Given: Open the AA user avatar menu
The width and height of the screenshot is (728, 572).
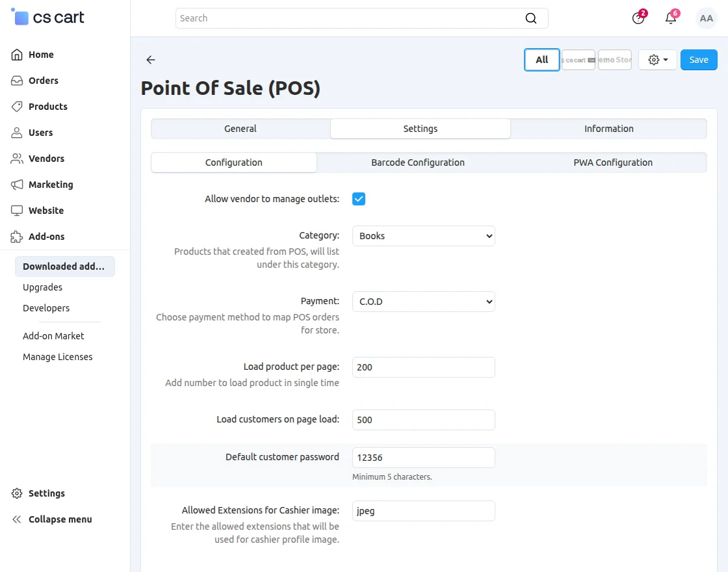Looking at the screenshot, I should tap(706, 18).
